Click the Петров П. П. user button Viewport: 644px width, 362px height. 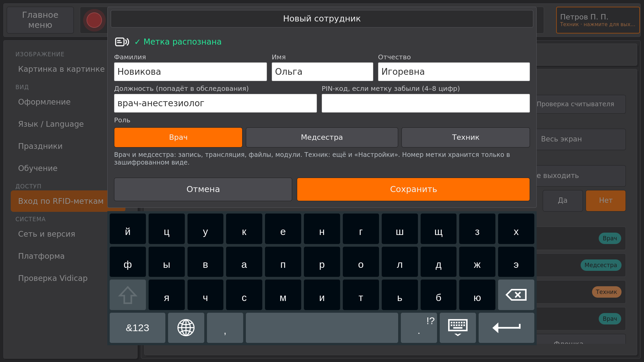coord(598,20)
